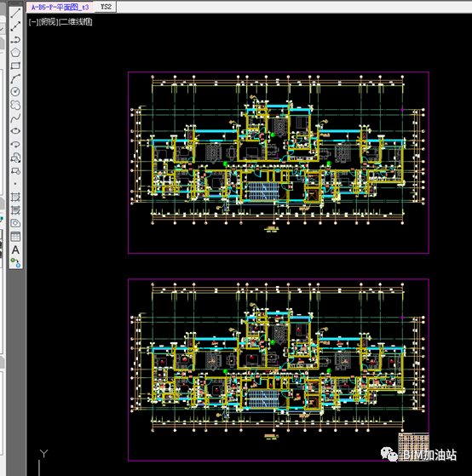Open the [-] viewport controls menu

pyautogui.click(x=33, y=22)
